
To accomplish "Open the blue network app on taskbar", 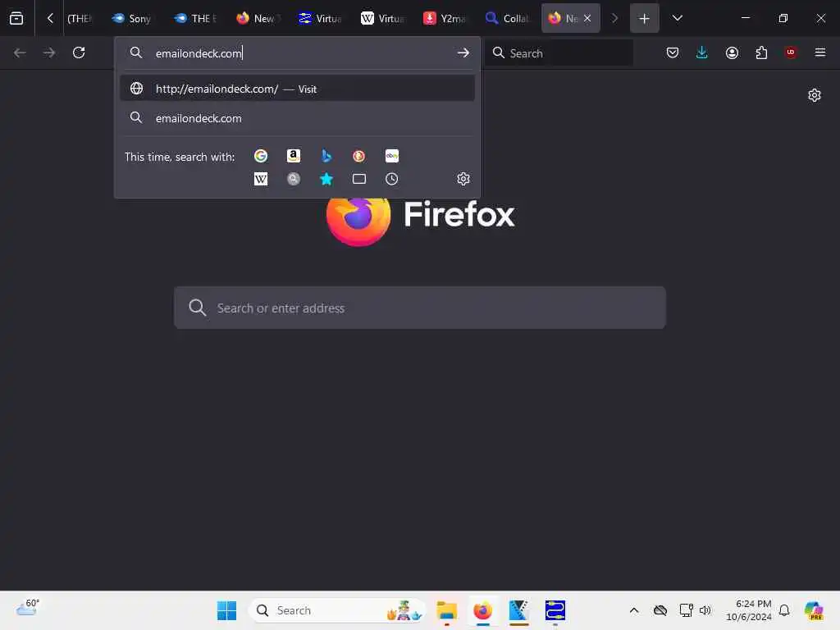I will (555, 610).
